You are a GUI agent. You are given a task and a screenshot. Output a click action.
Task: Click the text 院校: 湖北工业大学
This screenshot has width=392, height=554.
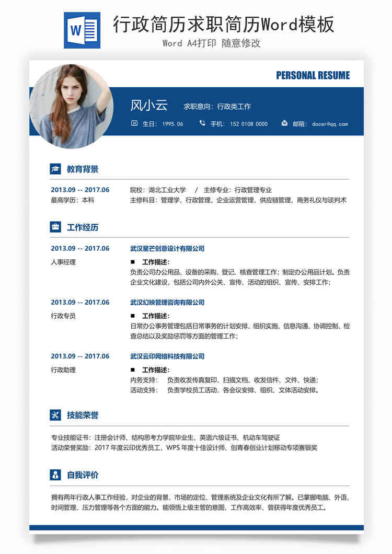[158, 190]
